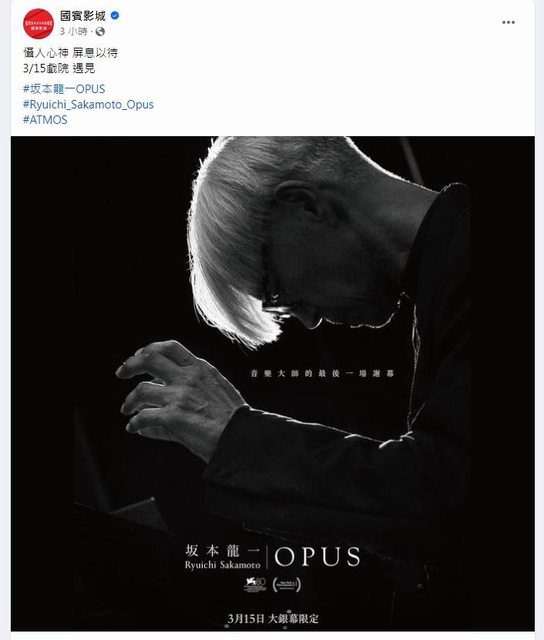Screen dimensions: 544x640
Task: Open the 3 小時 post timestamp
Action: point(74,31)
